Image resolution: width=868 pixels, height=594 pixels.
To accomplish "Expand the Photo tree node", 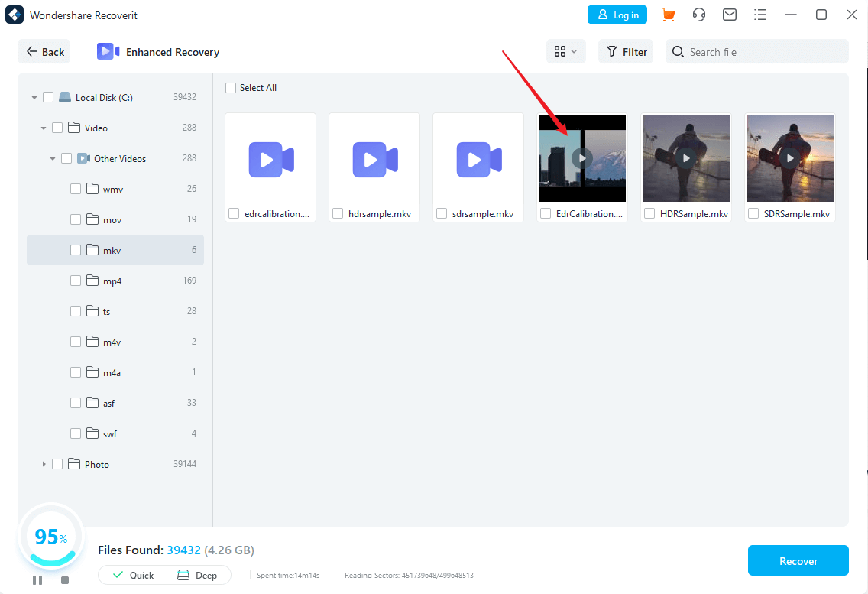I will [44, 464].
